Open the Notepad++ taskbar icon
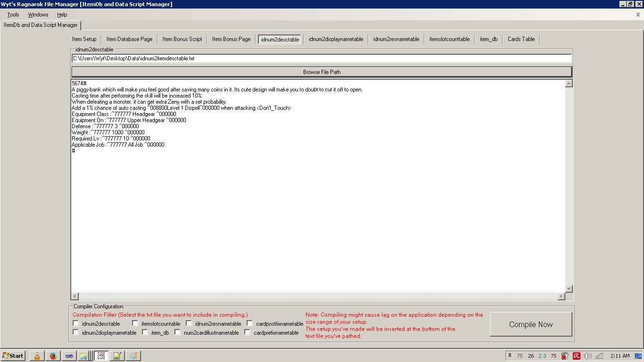The height and width of the screenshot is (362, 644). pyautogui.click(x=117, y=356)
